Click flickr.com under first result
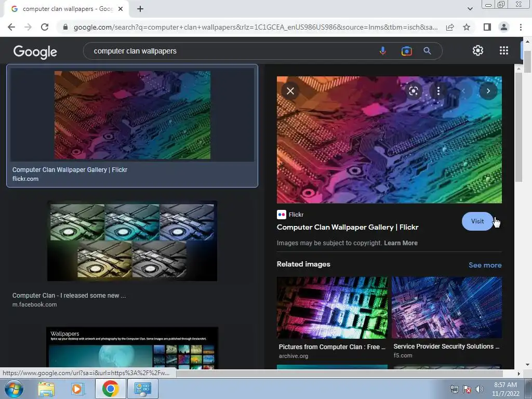Screen dimensions: 532x399 pyautogui.click(x=25, y=179)
